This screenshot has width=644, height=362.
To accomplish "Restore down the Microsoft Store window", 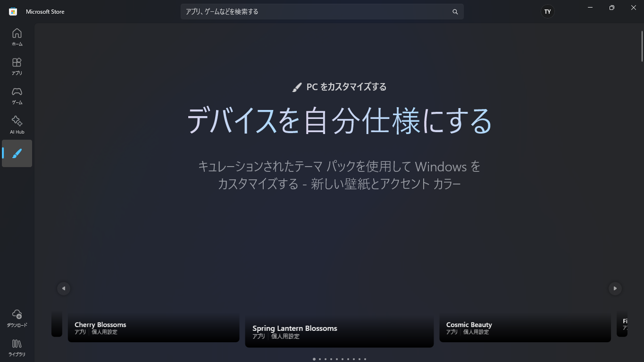I will 612,8.
